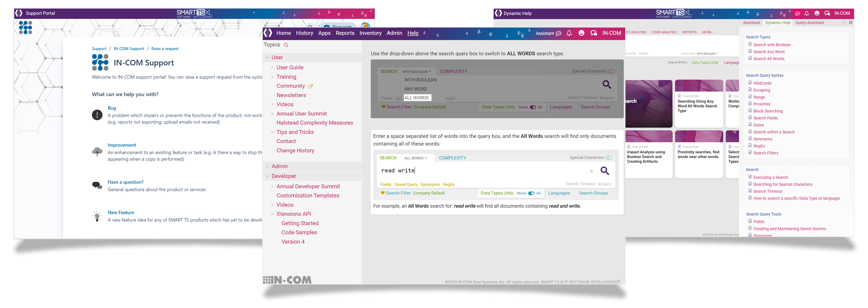Select ANY WORD option in dropdown list
Image resolution: width=868 pixels, height=308 pixels.
415,89
